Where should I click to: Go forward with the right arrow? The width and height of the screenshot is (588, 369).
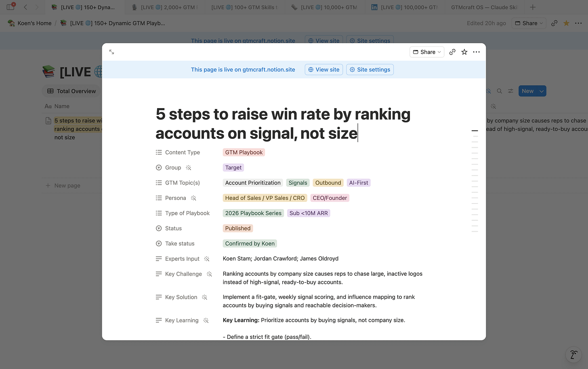click(37, 7)
